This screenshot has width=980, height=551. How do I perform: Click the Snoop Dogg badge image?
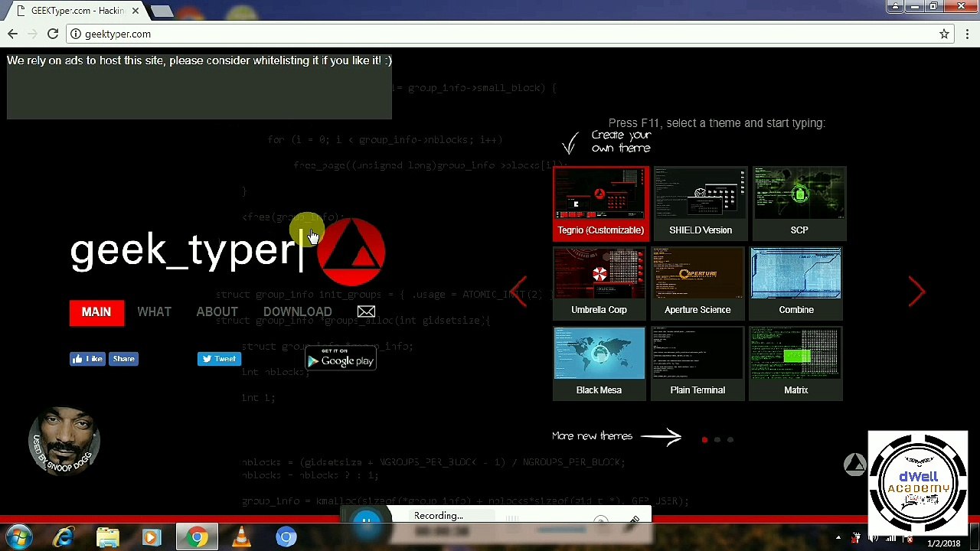pyautogui.click(x=64, y=442)
